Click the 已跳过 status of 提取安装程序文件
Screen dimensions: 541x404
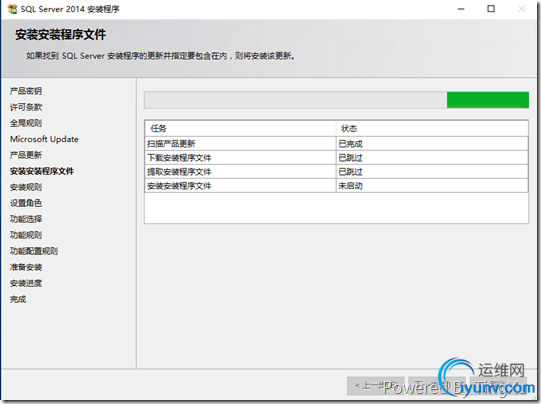pos(432,172)
